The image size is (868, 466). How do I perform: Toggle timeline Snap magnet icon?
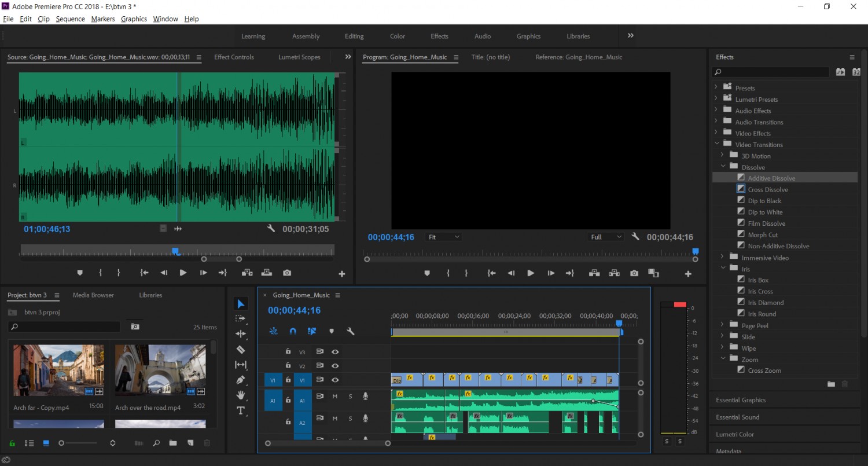point(293,331)
